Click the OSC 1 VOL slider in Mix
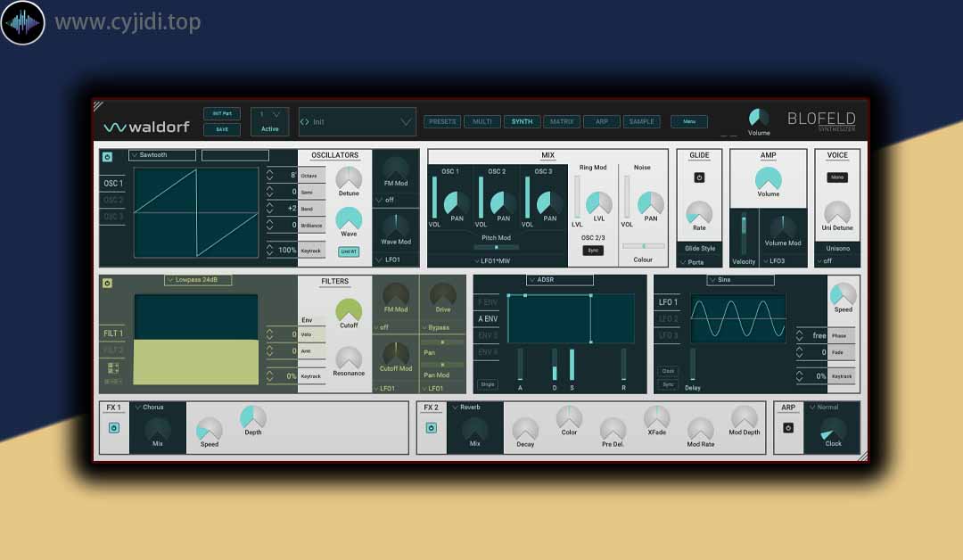 [435, 198]
